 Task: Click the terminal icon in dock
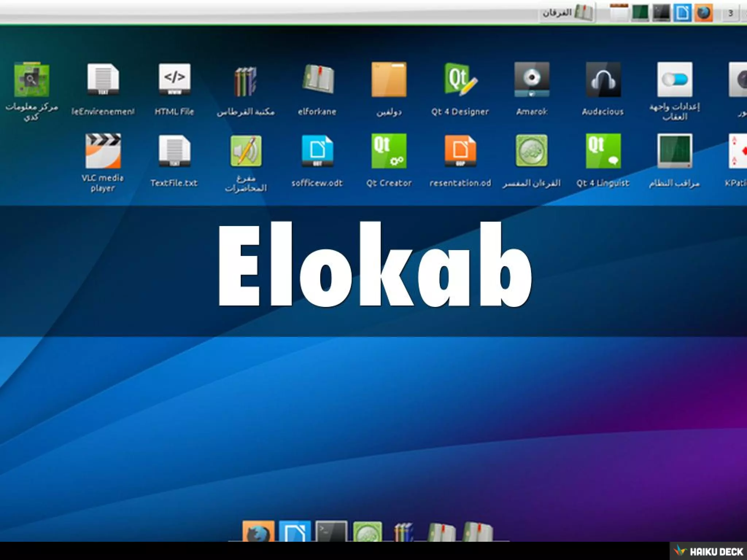pyautogui.click(x=331, y=532)
